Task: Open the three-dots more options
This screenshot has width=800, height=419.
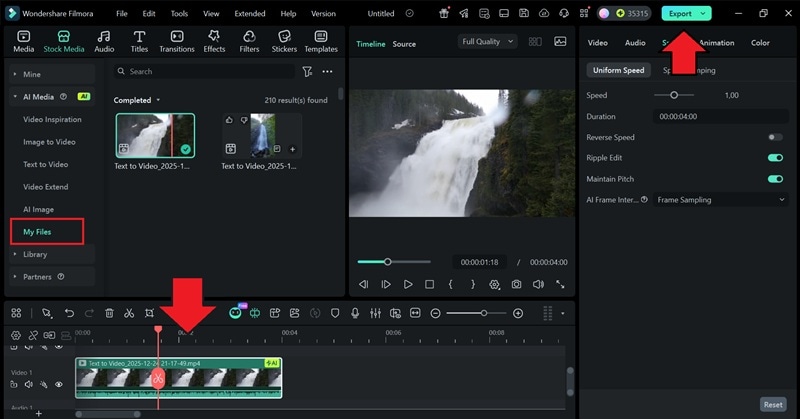Action: click(x=328, y=71)
